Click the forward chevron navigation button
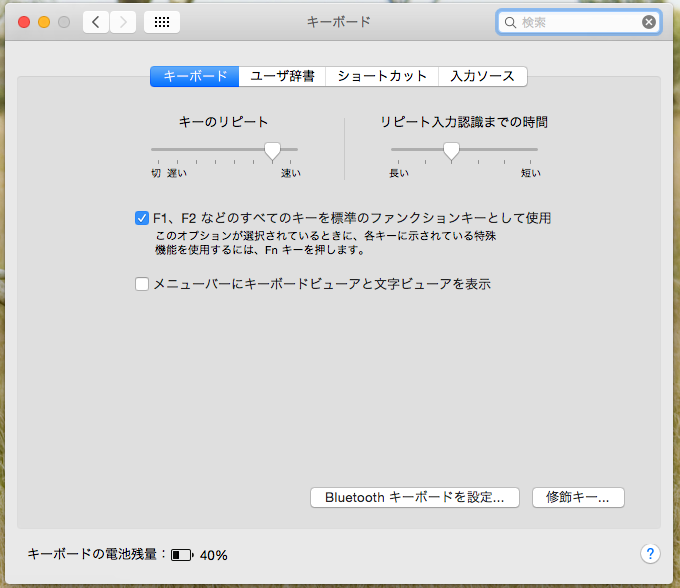Image resolution: width=680 pixels, height=588 pixels. [x=123, y=22]
